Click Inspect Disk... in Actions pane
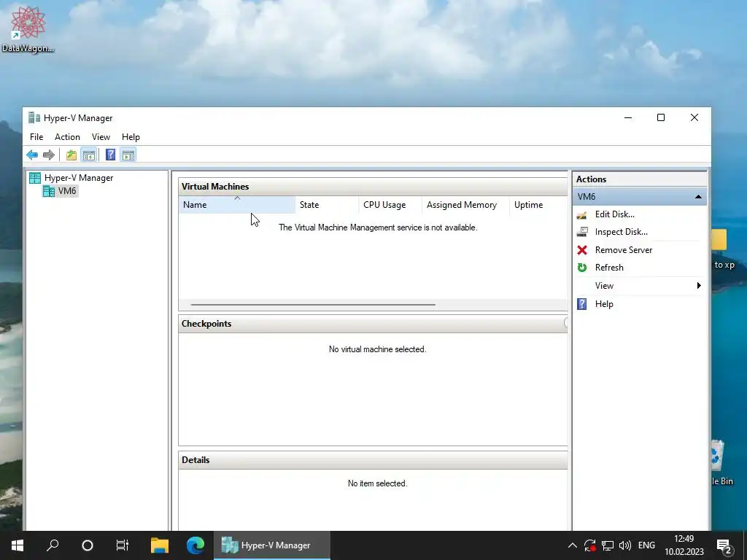This screenshot has height=560, width=747. tap(622, 232)
